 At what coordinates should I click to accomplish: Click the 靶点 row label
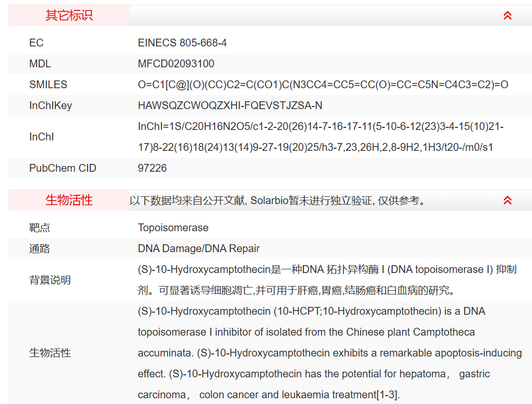40,228
